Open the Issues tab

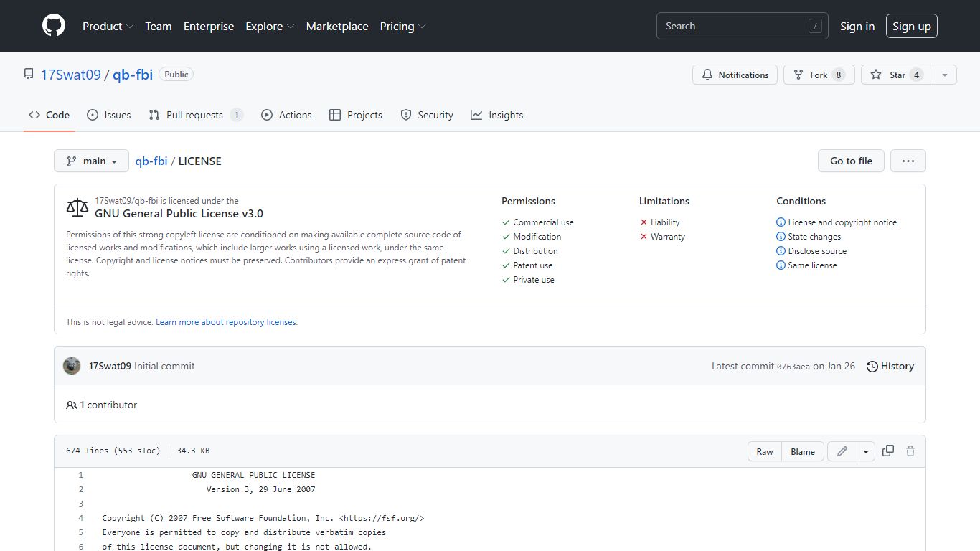(109, 115)
